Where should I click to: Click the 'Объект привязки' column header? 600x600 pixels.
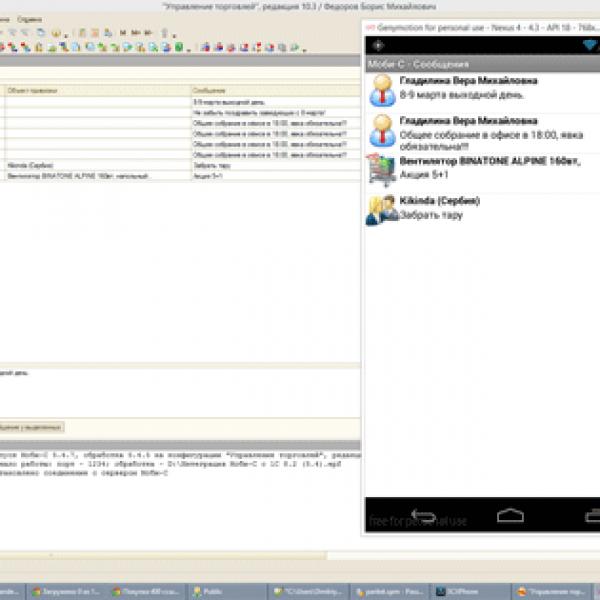[33, 90]
